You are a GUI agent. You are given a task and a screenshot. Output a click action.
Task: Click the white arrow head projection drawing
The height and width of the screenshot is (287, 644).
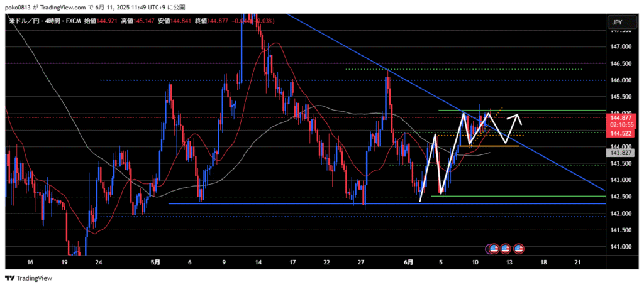518,116
